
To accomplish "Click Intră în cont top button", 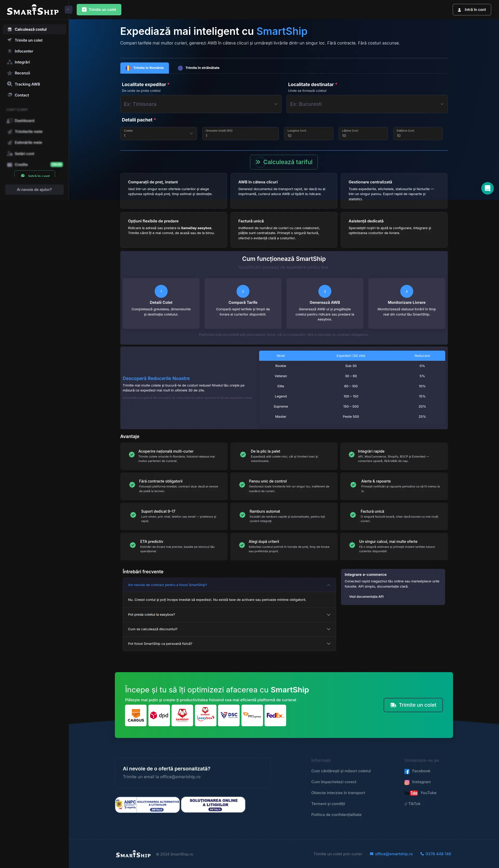I will click(472, 10).
